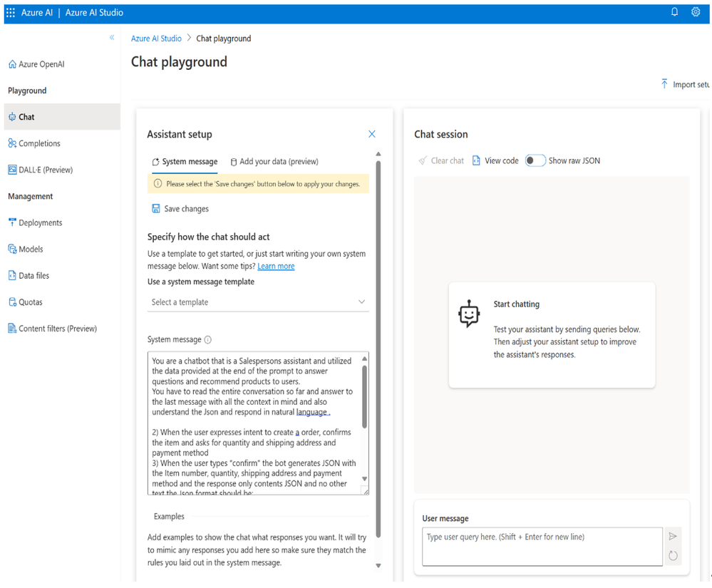Click the Learn more link
This screenshot has height=588, width=712.
tap(276, 266)
